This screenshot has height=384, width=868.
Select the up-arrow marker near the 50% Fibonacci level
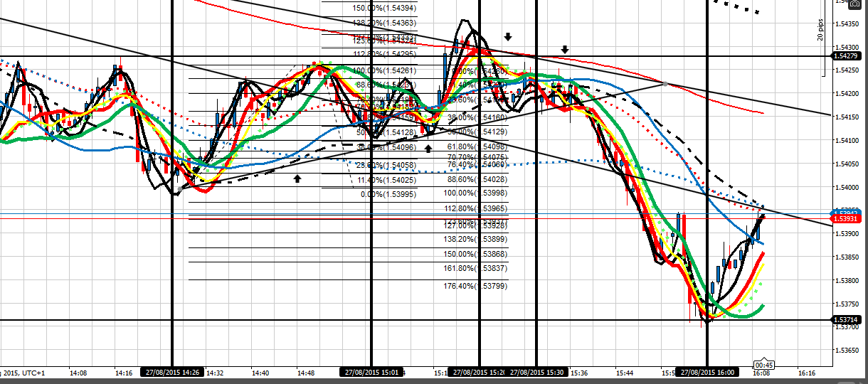click(x=428, y=148)
